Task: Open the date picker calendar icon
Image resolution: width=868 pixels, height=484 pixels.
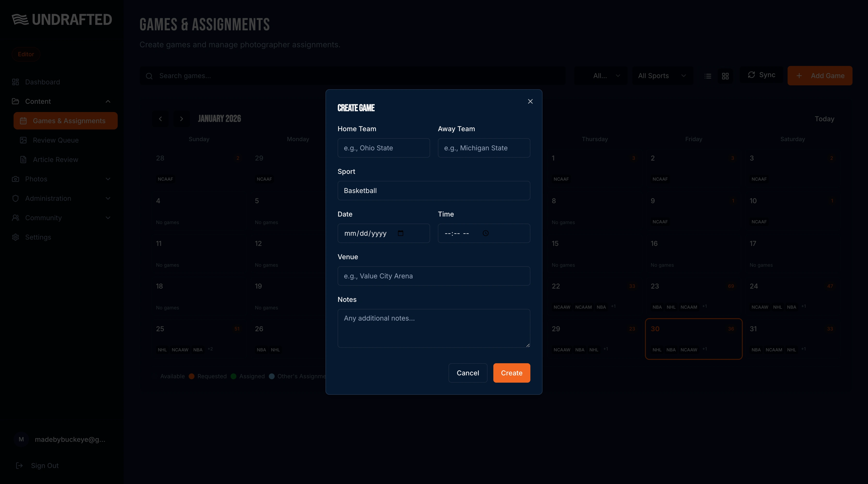Action: [x=400, y=233]
